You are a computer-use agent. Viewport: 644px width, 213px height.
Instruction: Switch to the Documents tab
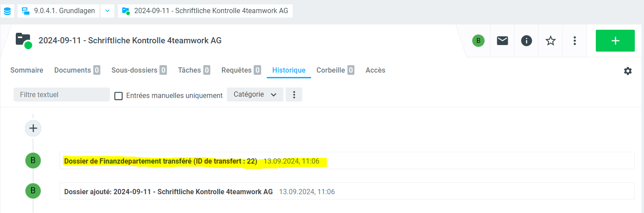(73, 70)
